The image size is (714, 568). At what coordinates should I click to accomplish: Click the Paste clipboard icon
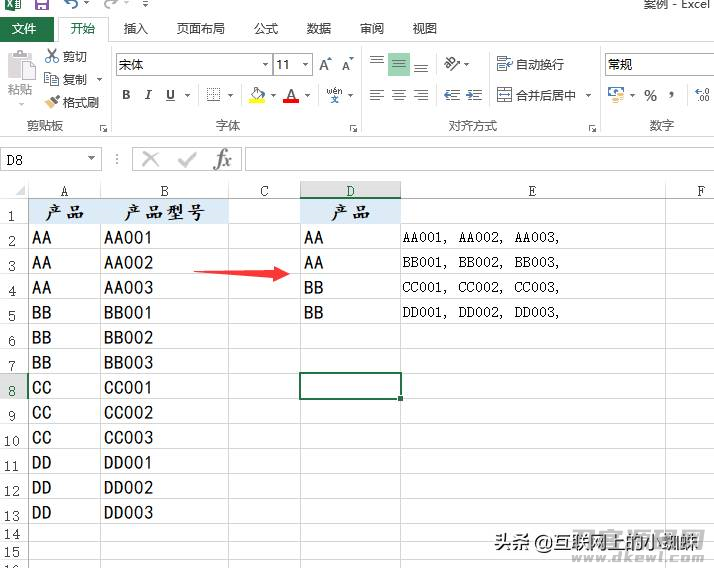(21, 66)
